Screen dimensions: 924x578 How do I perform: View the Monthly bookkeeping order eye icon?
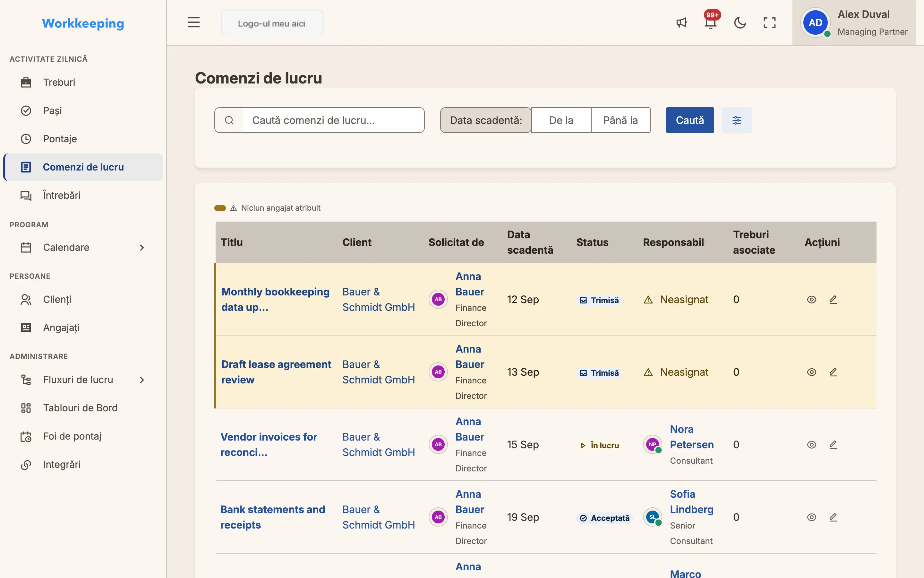click(811, 299)
